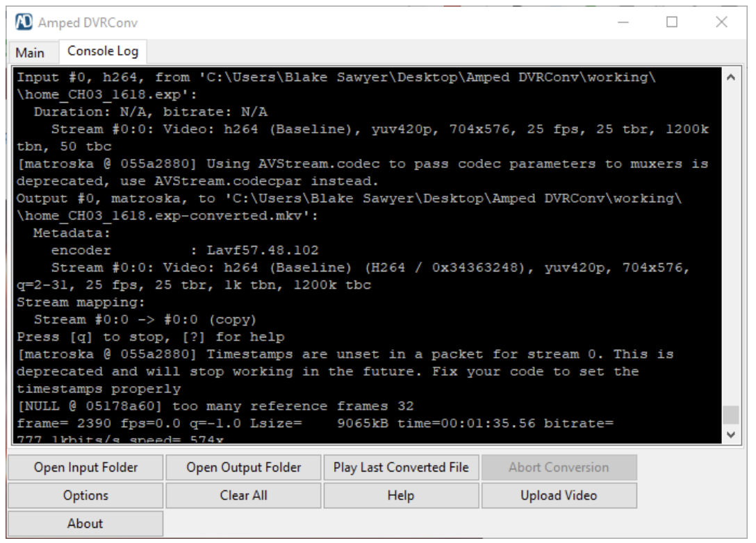Minimize the Amped DVRConv window

(x=623, y=22)
